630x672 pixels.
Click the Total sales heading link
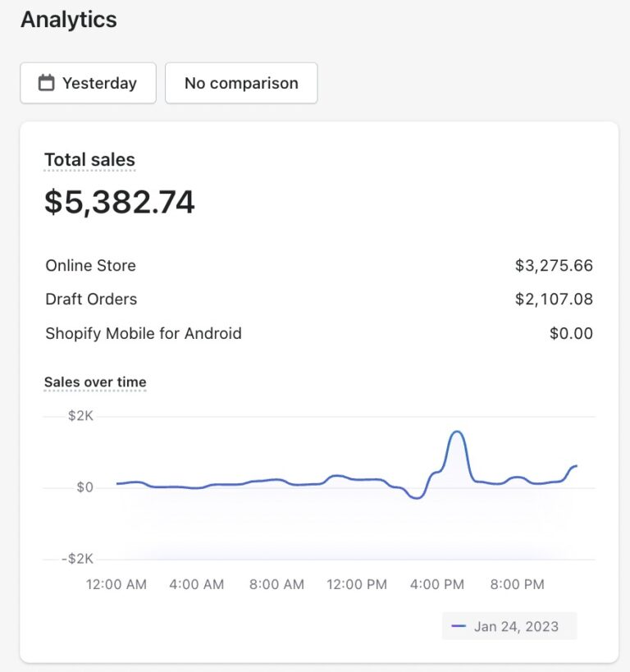(89, 160)
